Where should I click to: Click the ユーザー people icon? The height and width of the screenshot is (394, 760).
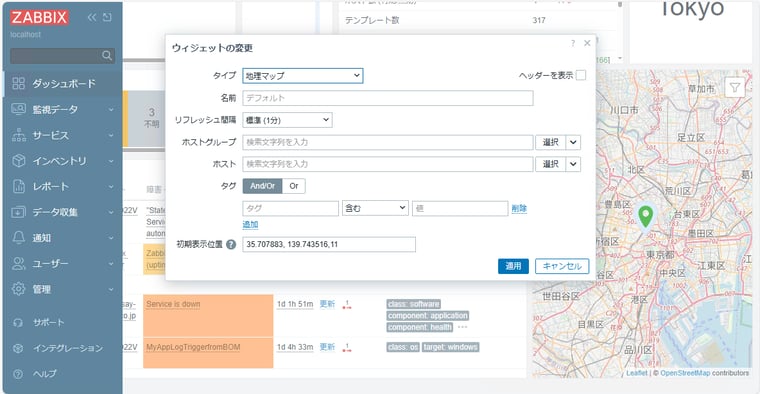(18, 264)
